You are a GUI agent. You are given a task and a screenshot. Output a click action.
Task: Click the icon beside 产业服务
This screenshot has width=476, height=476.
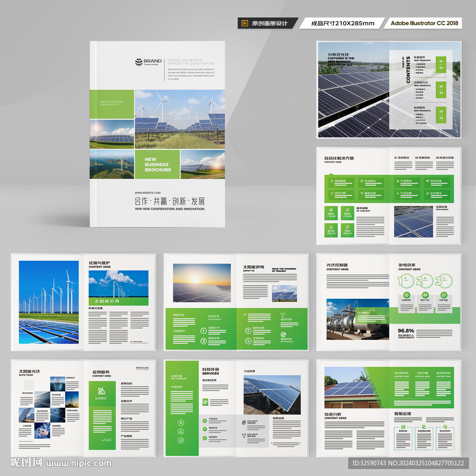point(398,181)
